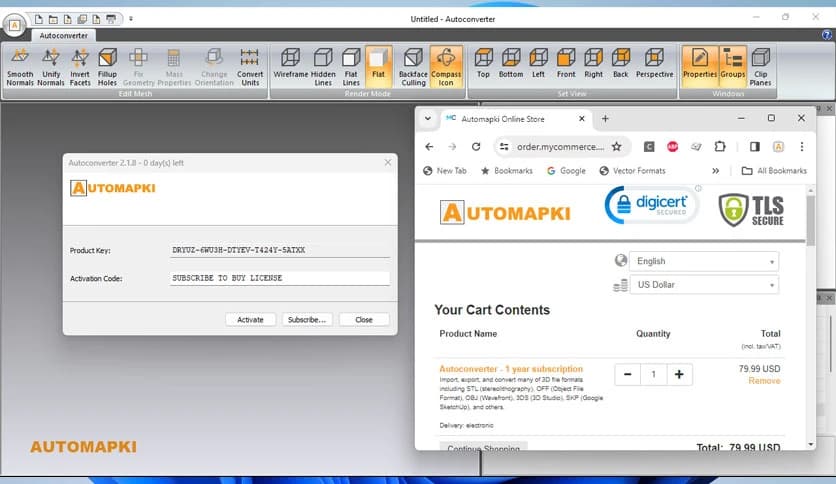This screenshot has height=484, width=836.
Task: Go back in the browser
Action: point(429,147)
